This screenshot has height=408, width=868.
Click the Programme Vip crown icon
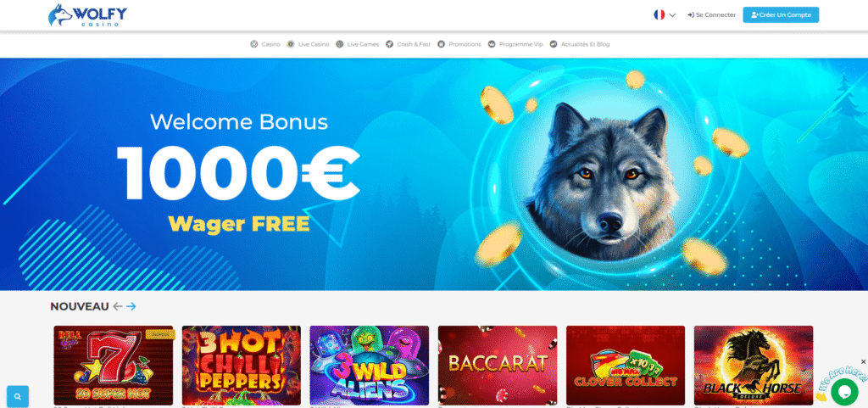(x=492, y=44)
